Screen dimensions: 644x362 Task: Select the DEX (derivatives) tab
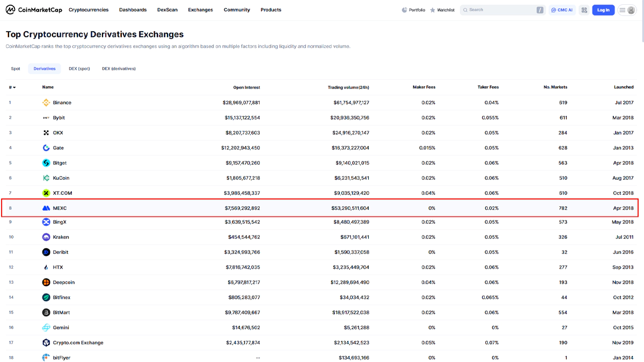pyautogui.click(x=119, y=69)
